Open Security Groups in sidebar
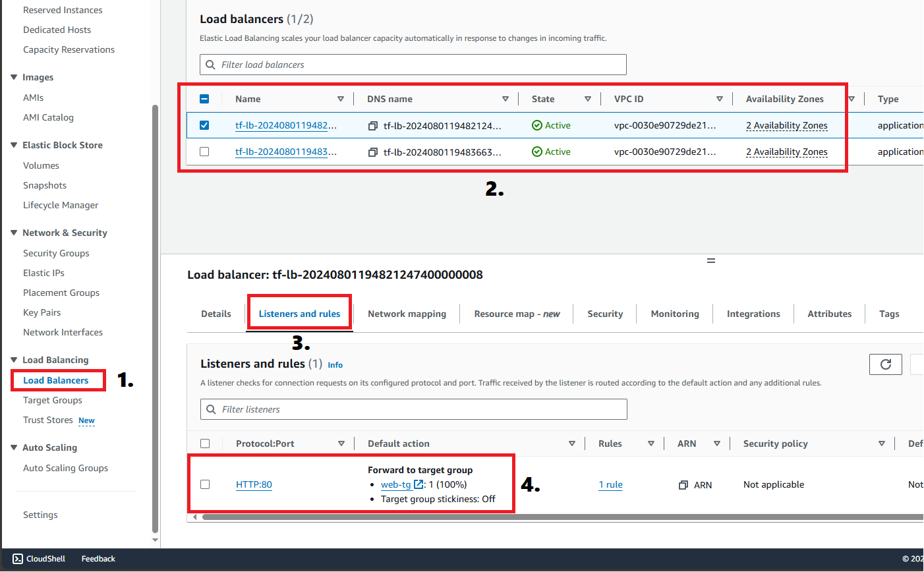This screenshot has height=572, width=924. point(56,253)
